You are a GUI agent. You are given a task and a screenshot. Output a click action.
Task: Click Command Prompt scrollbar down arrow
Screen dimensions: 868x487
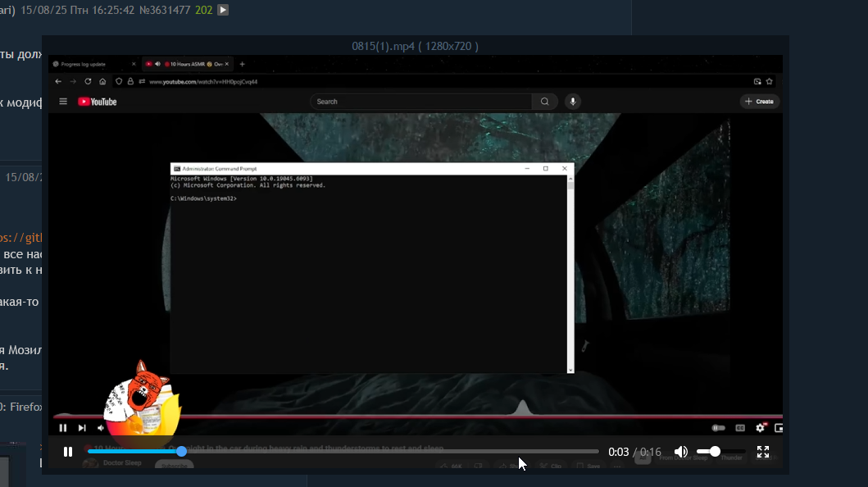click(x=570, y=370)
